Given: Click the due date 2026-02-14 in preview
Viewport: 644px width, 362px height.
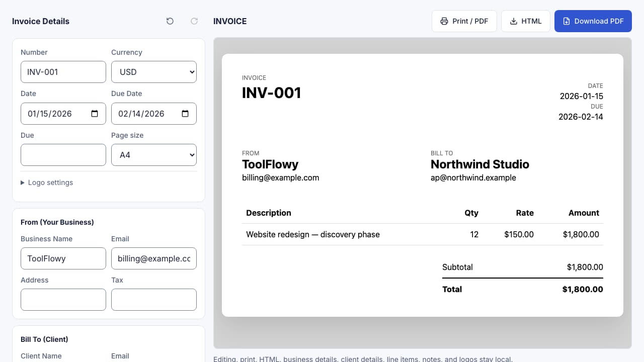Looking at the screenshot, I should (581, 117).
